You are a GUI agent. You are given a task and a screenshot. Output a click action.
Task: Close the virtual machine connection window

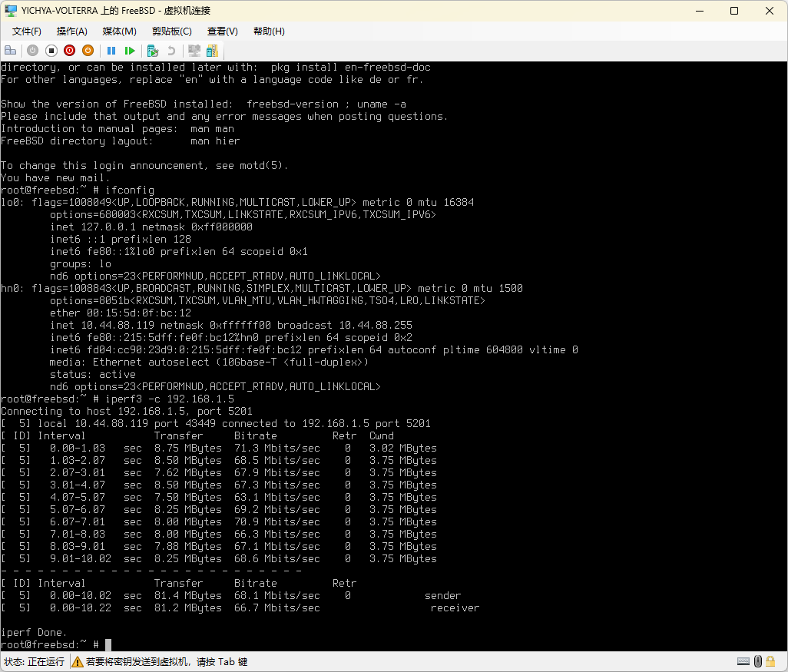point(770,11)
